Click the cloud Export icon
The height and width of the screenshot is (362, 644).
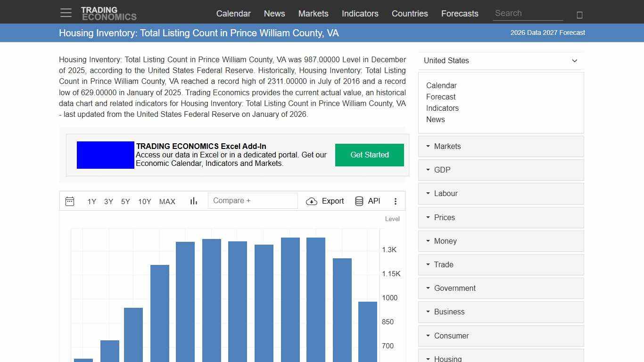click(312, 201)
